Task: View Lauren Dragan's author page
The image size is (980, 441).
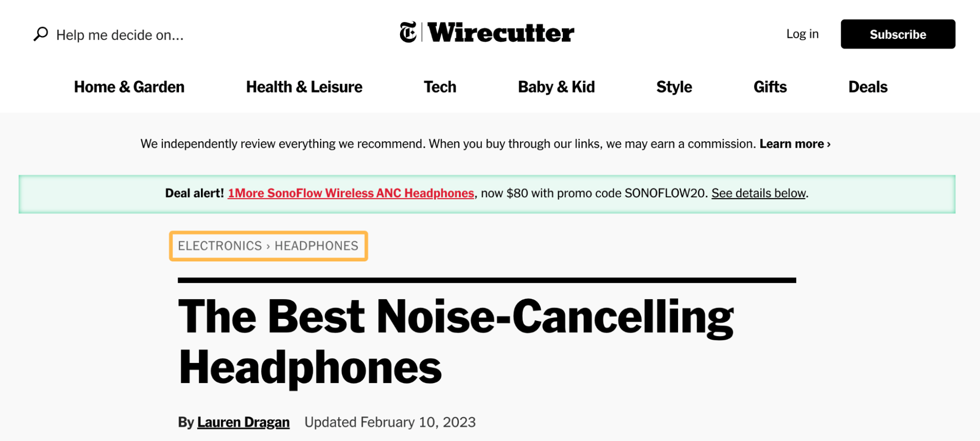Action: tap(244, 422)
